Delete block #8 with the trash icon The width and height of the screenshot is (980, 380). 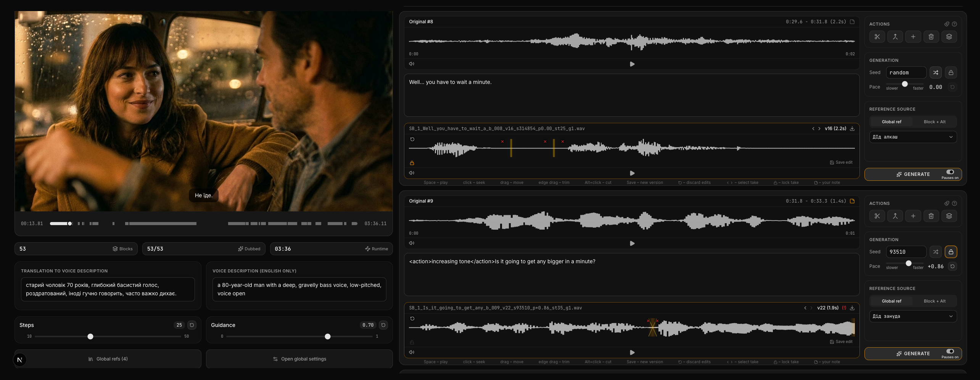click(931, 37)
